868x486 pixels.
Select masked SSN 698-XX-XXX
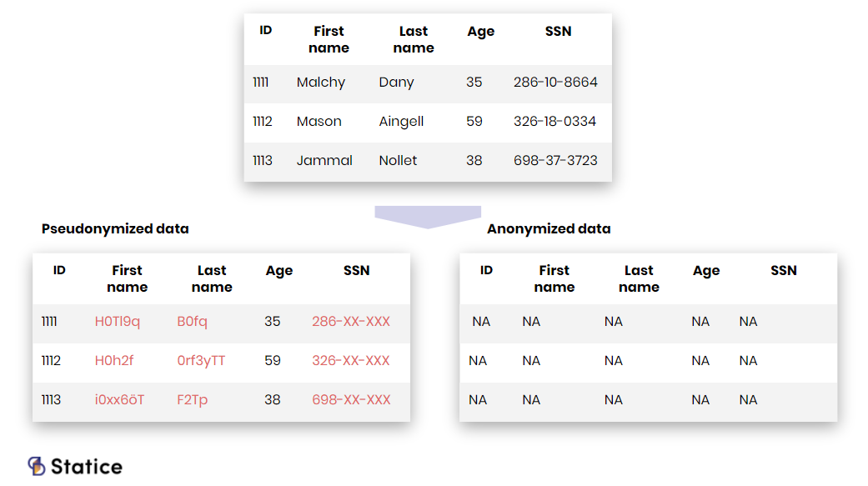pyautogui.click(x=351, y=399)
